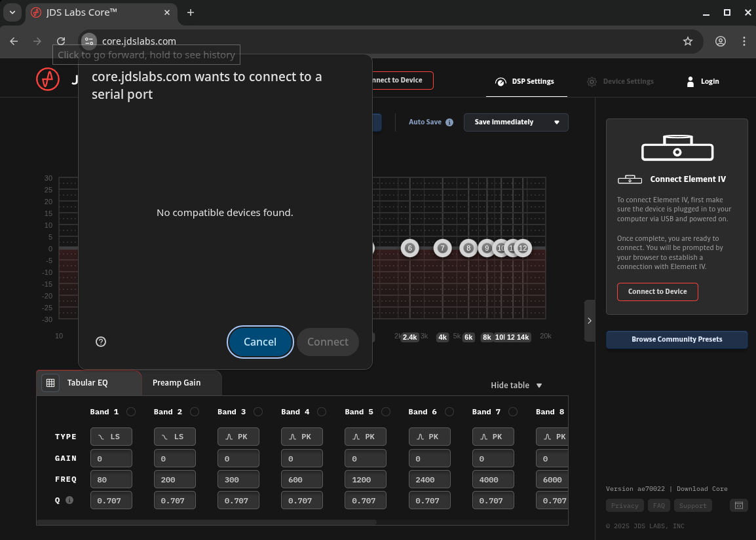The image size is (756, 540).
Task: Change Band 1 filter type LS
Action: (x=111, y=437)
